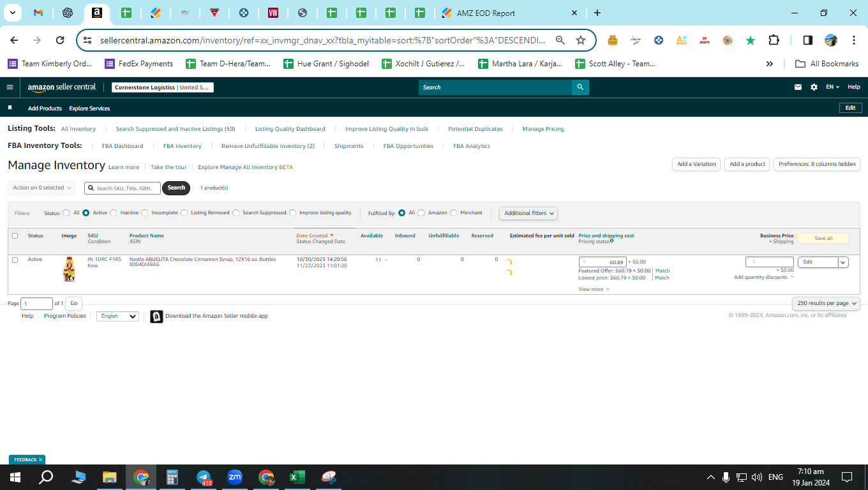Viewport: 868px width, 490px height.
Task: Click the Amazon Seller Central logo
Action: click(x=62, y=87)
